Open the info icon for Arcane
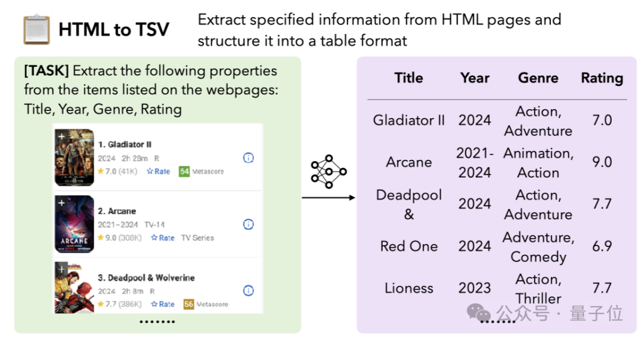The image size is (644, 339). (249, 224)
